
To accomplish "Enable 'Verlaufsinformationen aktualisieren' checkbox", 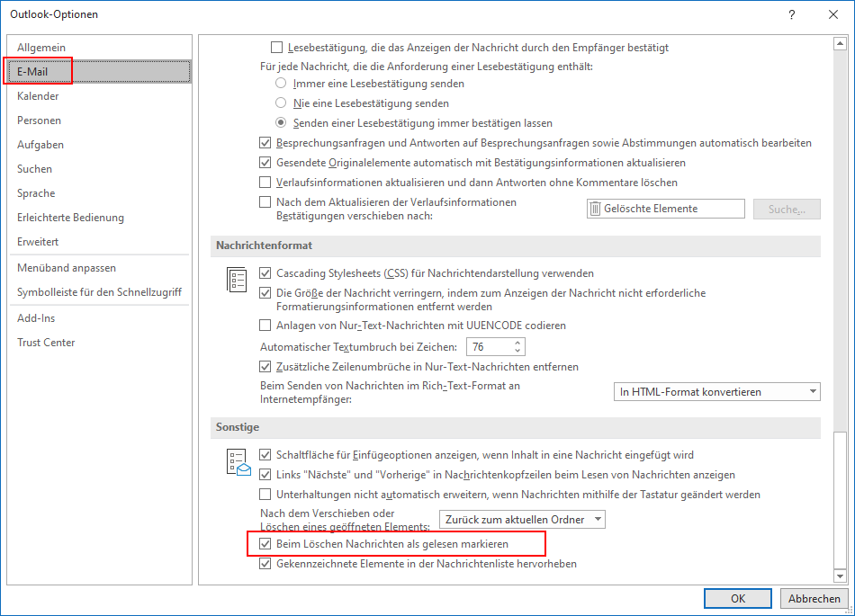I will [265, 182].
